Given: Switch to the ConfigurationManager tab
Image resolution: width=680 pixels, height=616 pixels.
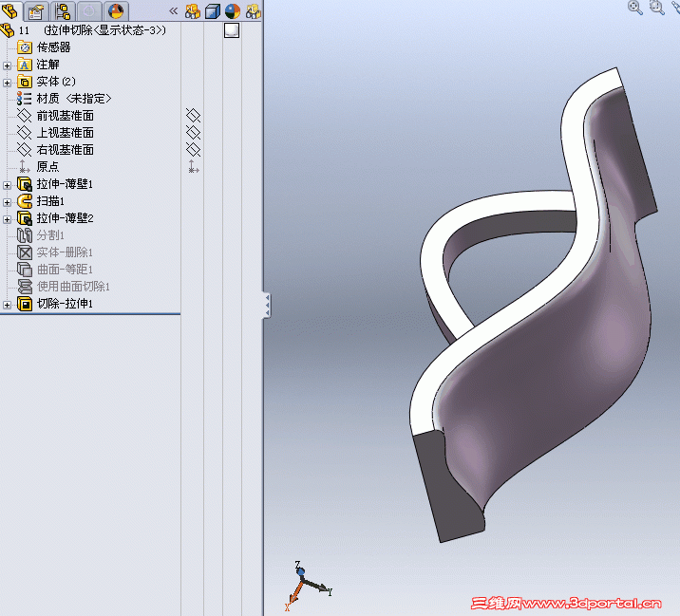Looking at the screenshot, I should pyautogui.click(x=63, y=10).
